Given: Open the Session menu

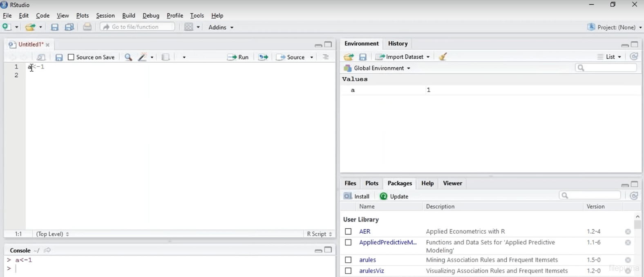Looking at the screenshot, I should coord(105,16).
